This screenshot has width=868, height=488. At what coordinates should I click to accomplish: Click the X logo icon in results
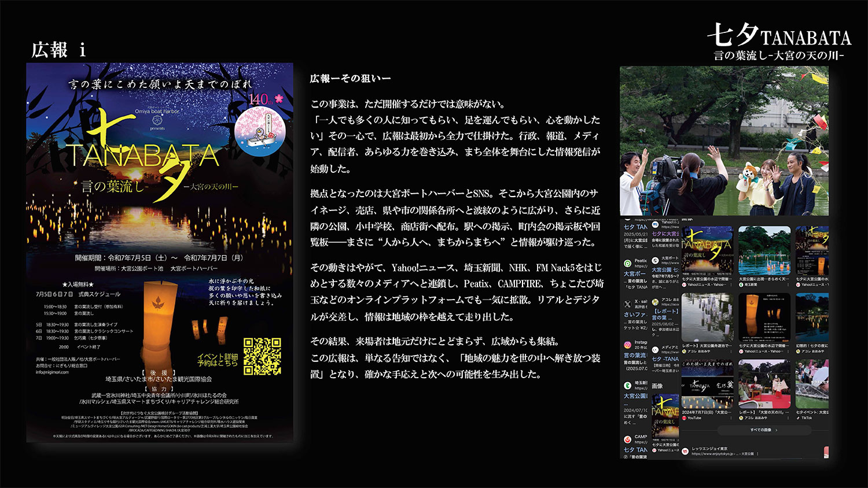click(627, 304)
